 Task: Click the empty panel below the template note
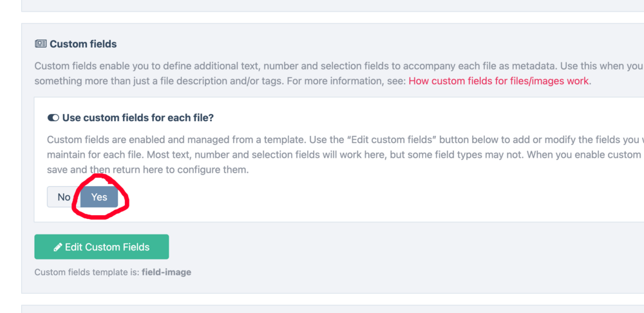(x=322, y=309)
